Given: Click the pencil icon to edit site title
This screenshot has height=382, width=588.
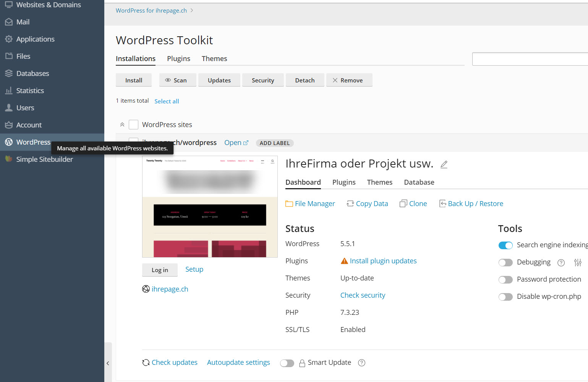Looking at the screenshot, I should (444, 164).
